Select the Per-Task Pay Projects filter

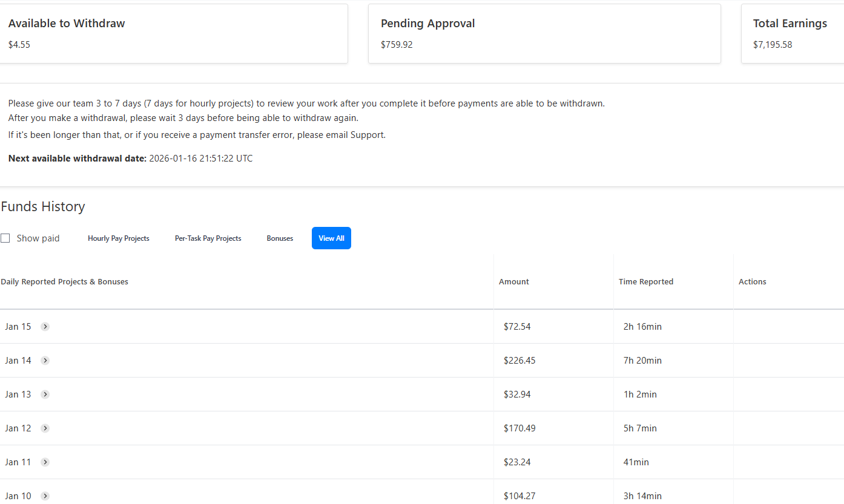pos(208,238)
